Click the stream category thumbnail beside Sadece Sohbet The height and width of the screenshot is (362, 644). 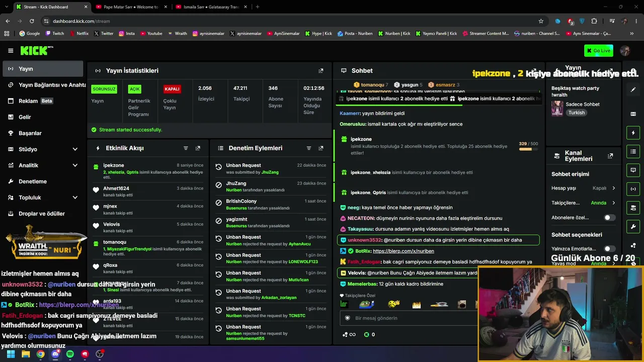(x=557, y=108)
